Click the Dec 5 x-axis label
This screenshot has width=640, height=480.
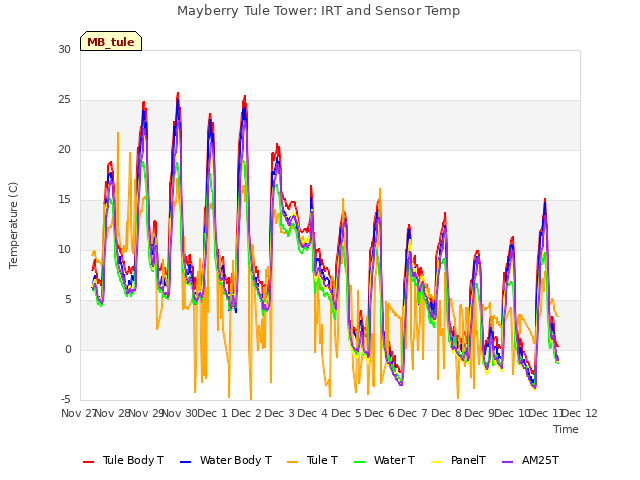(346, 413)
